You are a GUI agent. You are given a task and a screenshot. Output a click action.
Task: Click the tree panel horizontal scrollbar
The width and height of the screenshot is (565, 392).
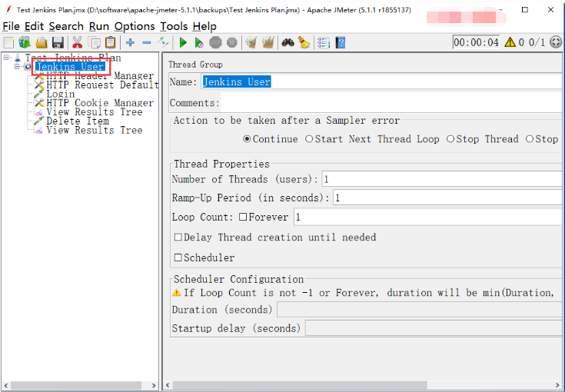[76, 386]
